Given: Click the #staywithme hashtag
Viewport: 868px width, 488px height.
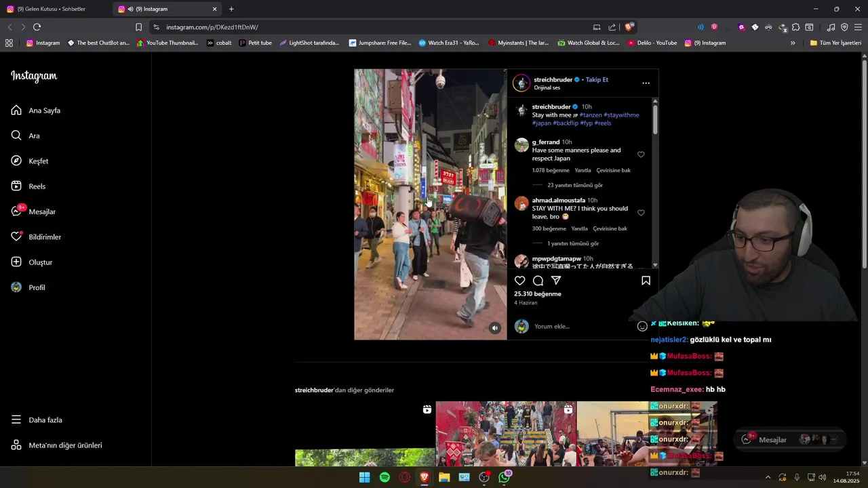Looking at the screenshot, I should click(x=621, y=115).
